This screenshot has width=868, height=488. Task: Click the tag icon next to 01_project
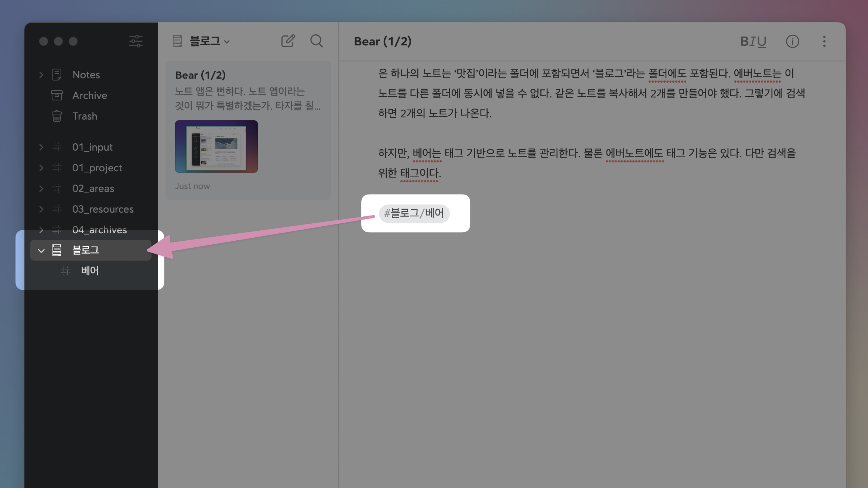point(57,168)
